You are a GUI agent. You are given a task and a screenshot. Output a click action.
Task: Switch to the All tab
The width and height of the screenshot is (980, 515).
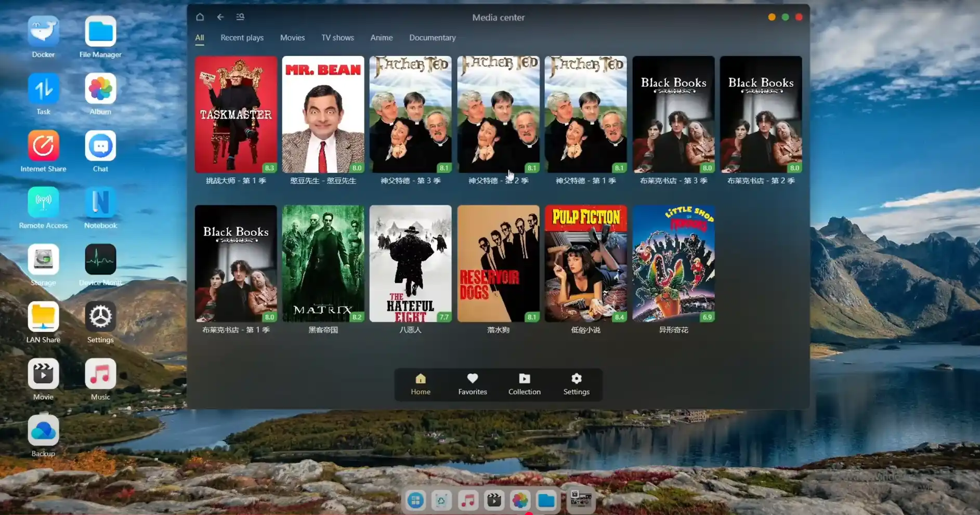coord(200,37)
